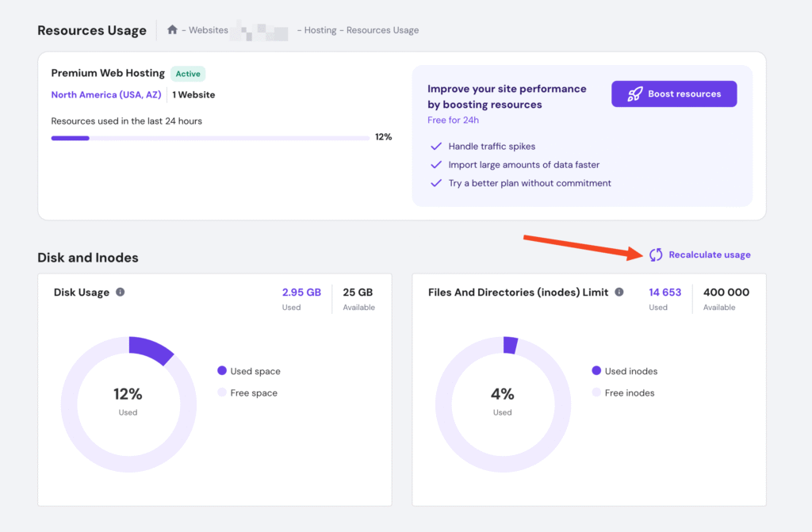The image size is (812, 532).
Task: Click checkmark beside Import large amounts
Action: (435, 165)
